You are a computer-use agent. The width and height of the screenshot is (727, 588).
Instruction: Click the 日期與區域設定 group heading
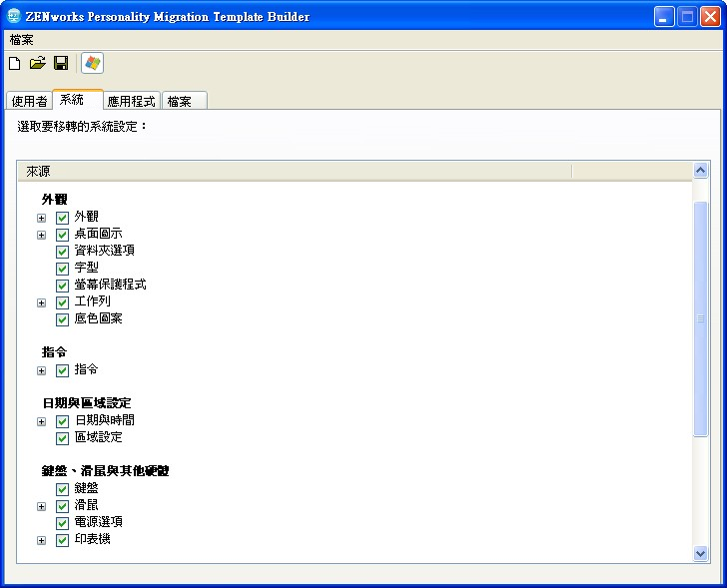[87, 403]
